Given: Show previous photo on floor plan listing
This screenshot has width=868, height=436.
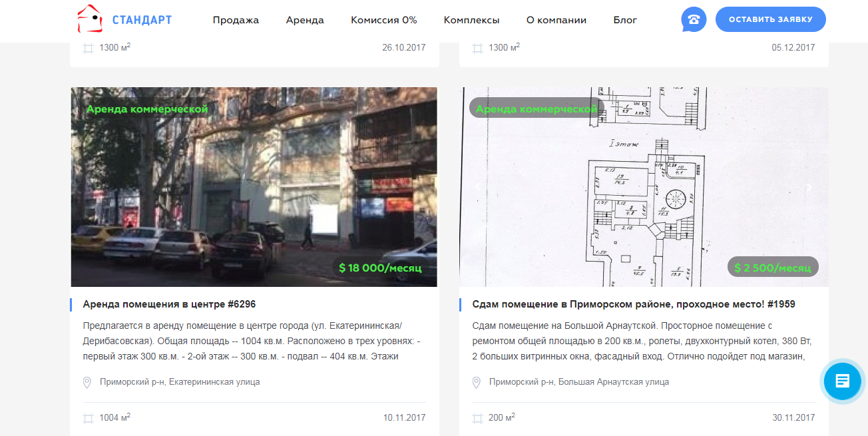Looking at the screenshot, I should tap(478, 188).
